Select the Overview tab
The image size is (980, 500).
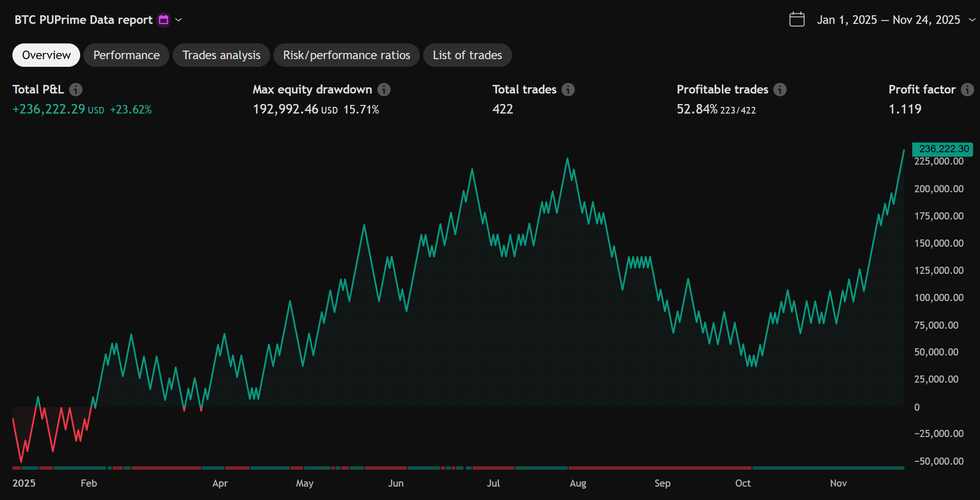pos(46,55)
